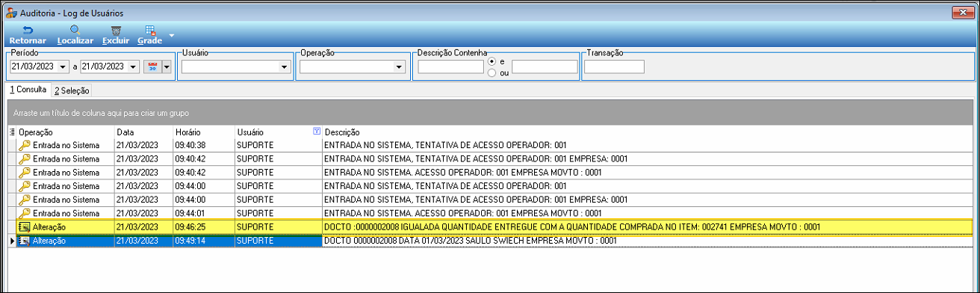Select the time cell 09:46:25
This screenshot has width=980, height=293.
pyautogui.click(x=203, y=226)
